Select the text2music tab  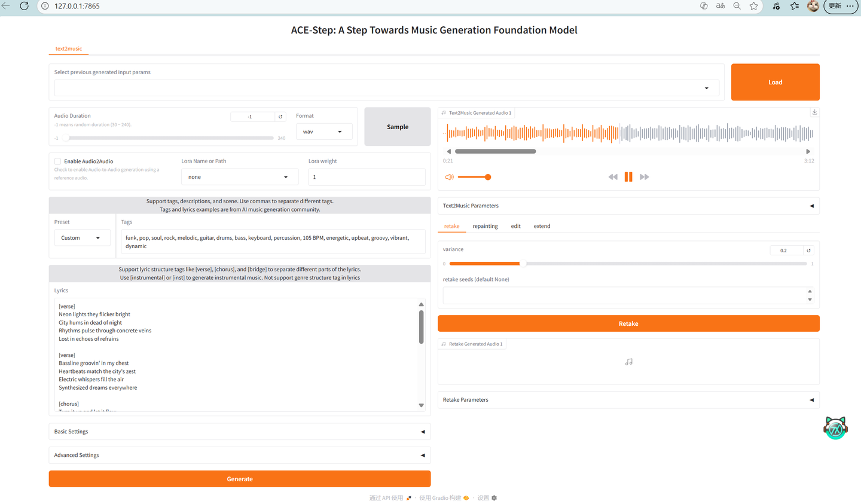[x=69, y=49]
